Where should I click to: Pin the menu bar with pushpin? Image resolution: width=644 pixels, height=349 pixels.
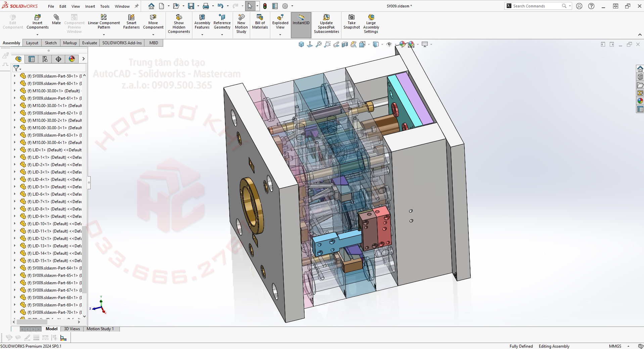tap(136, 6)
